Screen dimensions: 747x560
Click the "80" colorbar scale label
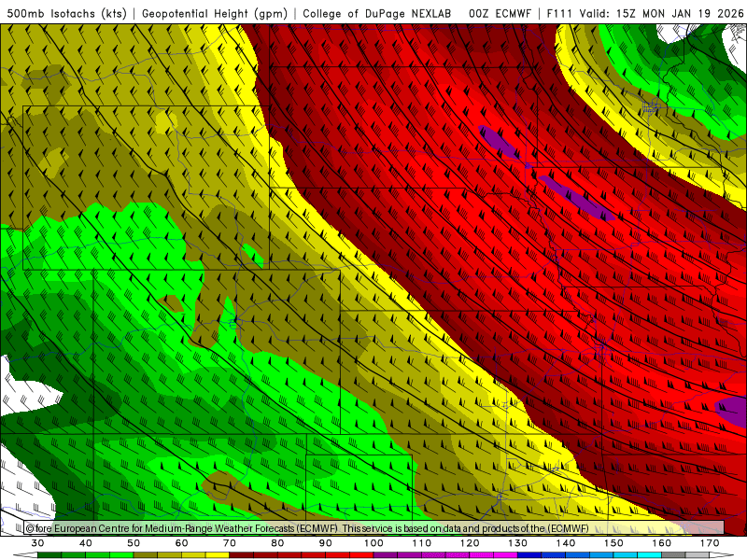click(x=277, y=543)
